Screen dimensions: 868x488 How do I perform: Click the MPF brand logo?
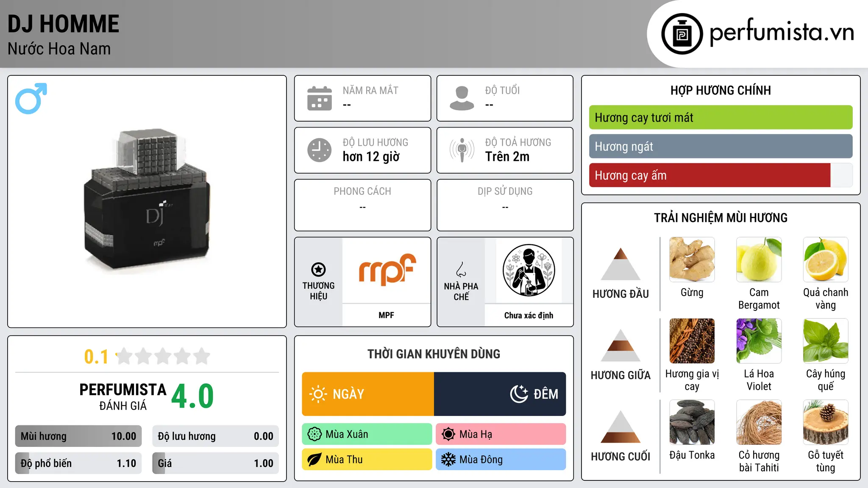pos(387,270)
